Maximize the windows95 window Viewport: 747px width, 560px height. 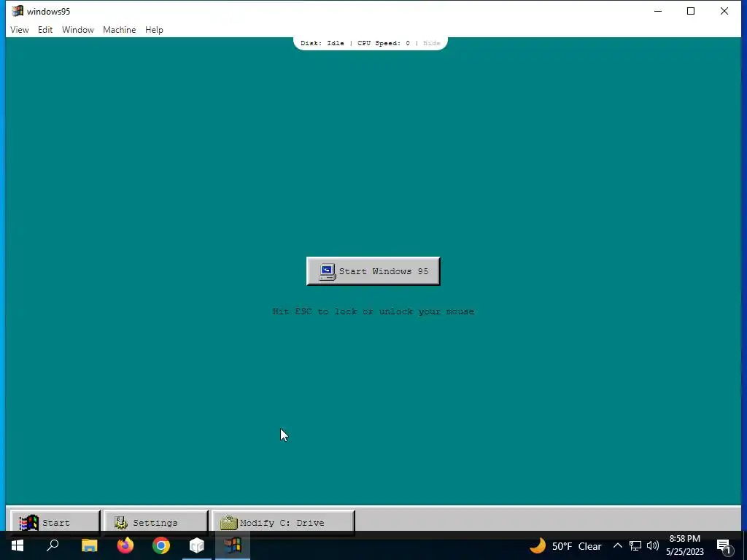[691, 11]
